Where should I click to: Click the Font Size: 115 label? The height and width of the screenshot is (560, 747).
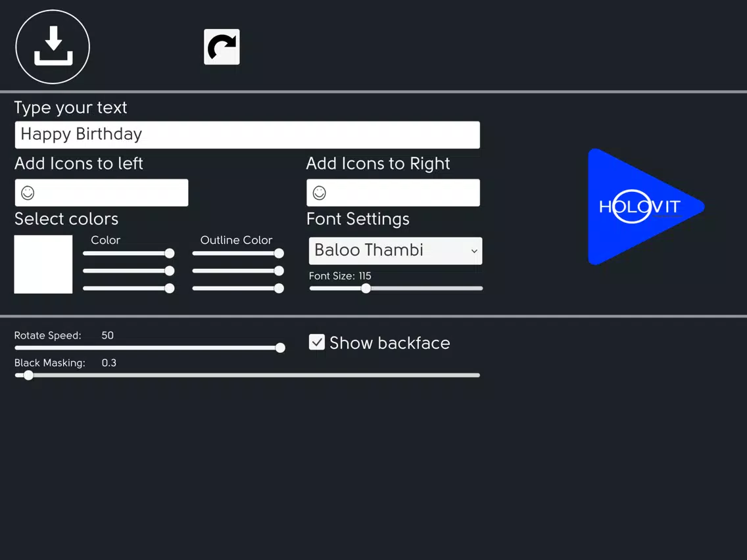click(x=340, y=276)
